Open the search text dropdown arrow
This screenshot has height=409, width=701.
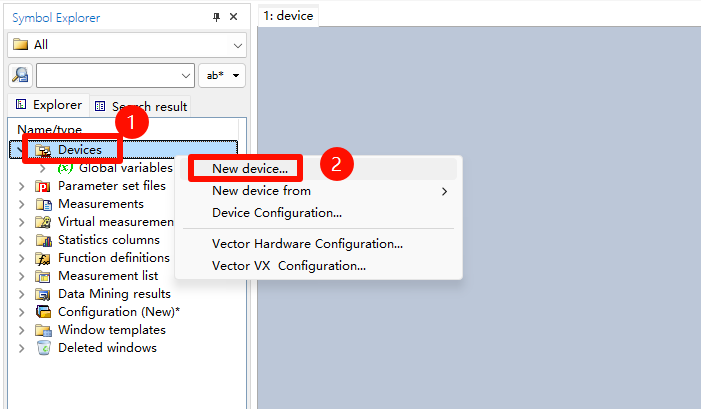186,76
